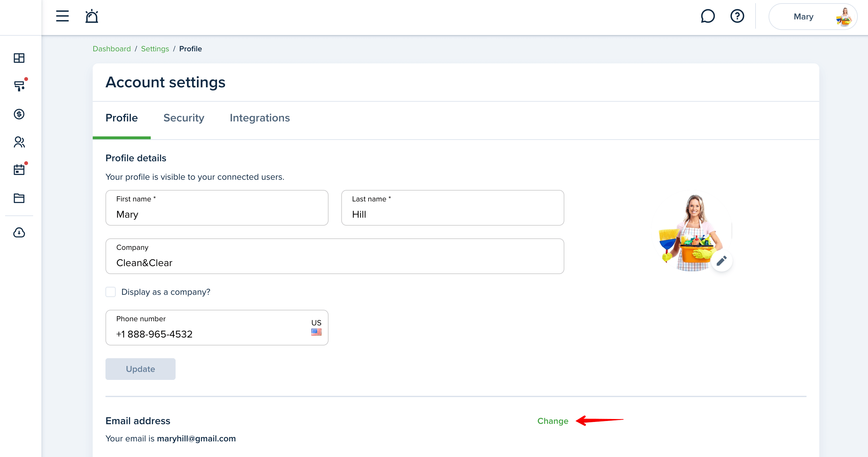Open the paint roller jobs sidebar icon
Image resolution: width=868 pixels, height=457 pixels.
(x=19, y=86)
